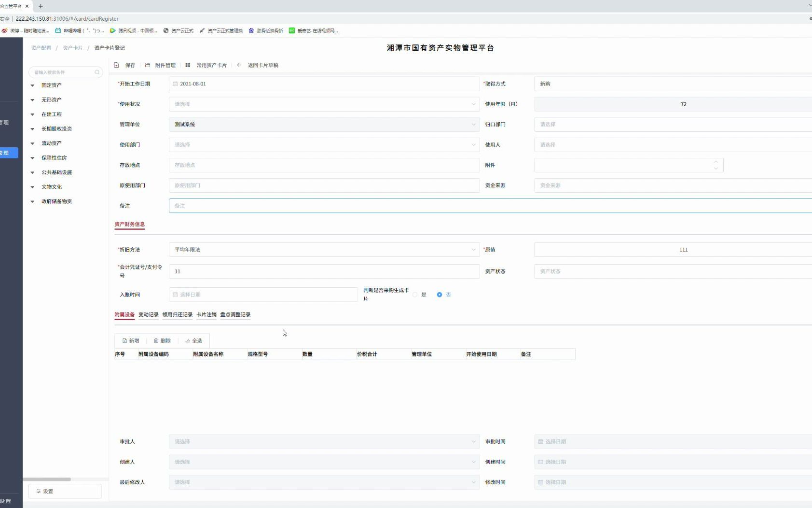The image size is (812, 508).
Task: Expand 长期股权投资 tree node
Action: [32, 129]
